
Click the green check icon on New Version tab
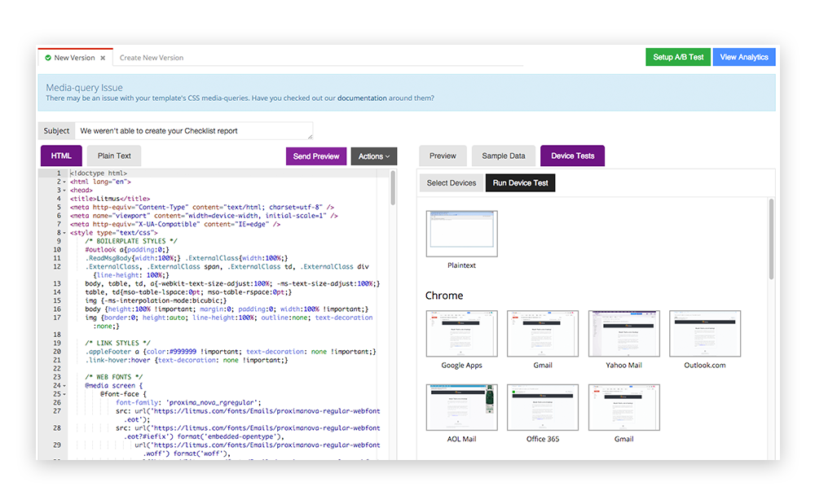[x=48, y=58]
